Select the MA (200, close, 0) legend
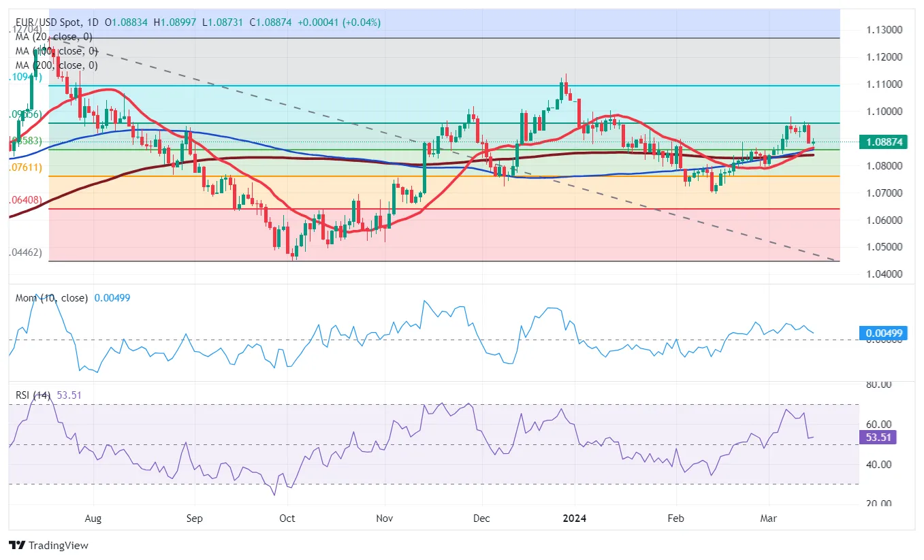This screenshot has width=924, height=560. pyautogui.click(x=57, y=65)
